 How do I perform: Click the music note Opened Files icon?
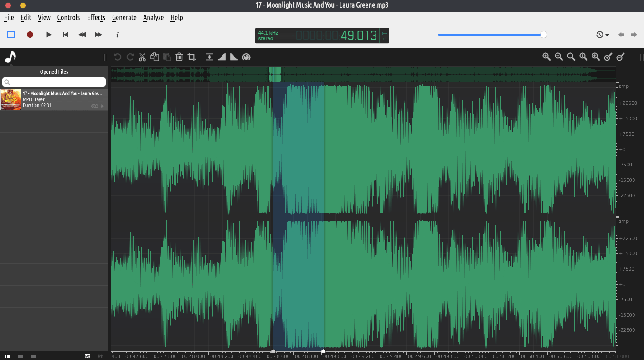click(10, 57)
